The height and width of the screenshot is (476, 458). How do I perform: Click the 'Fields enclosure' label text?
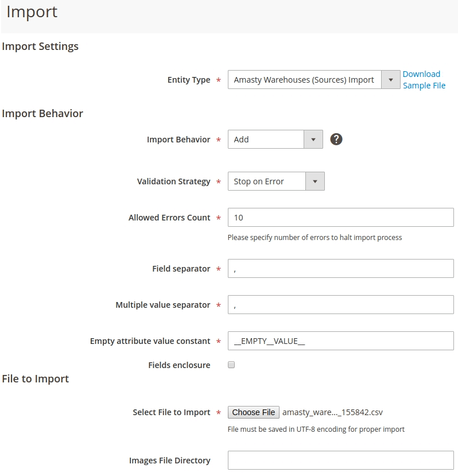click(x=179, y=365)
